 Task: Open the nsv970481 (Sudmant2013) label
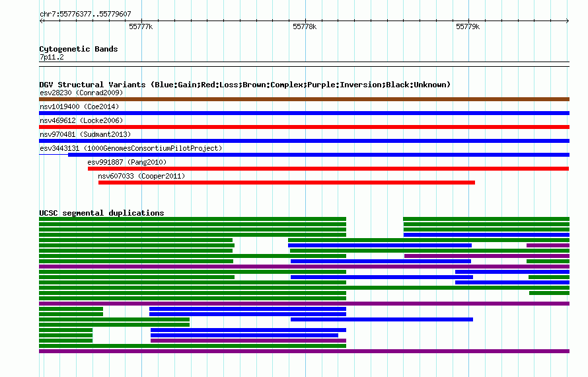(x=85, y=134)
